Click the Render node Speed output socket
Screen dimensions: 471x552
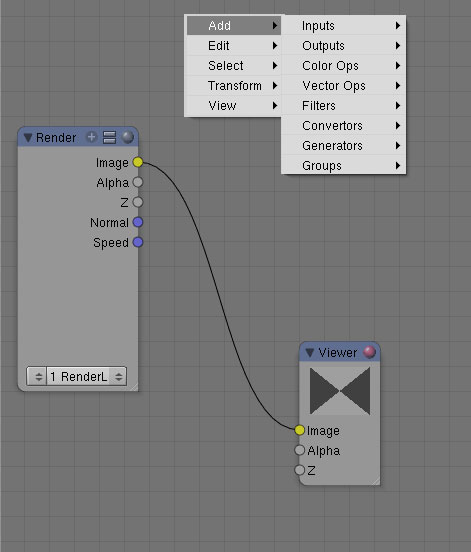click(138, 243)
